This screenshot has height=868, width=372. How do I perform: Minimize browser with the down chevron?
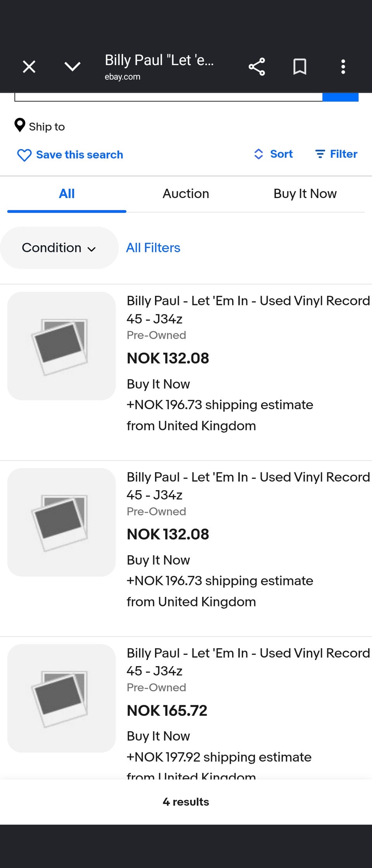click(x=72, y=67)
